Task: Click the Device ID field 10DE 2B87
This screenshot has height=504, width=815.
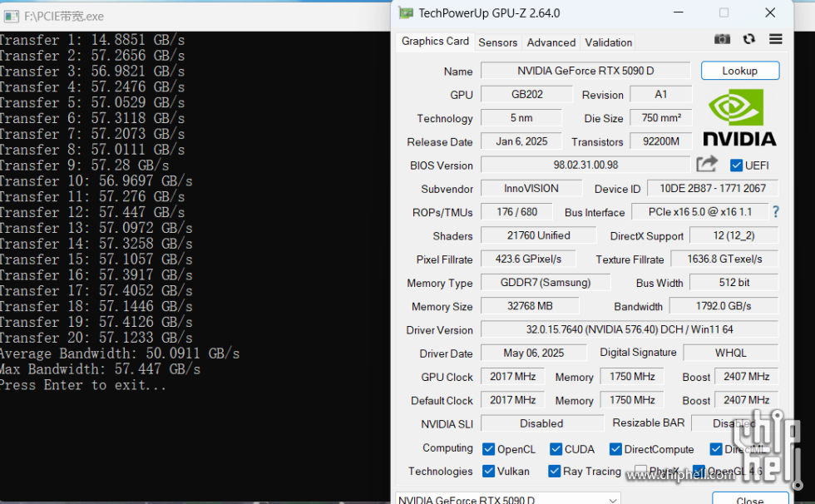Action: pyautogui.click(x=713, y=189)
